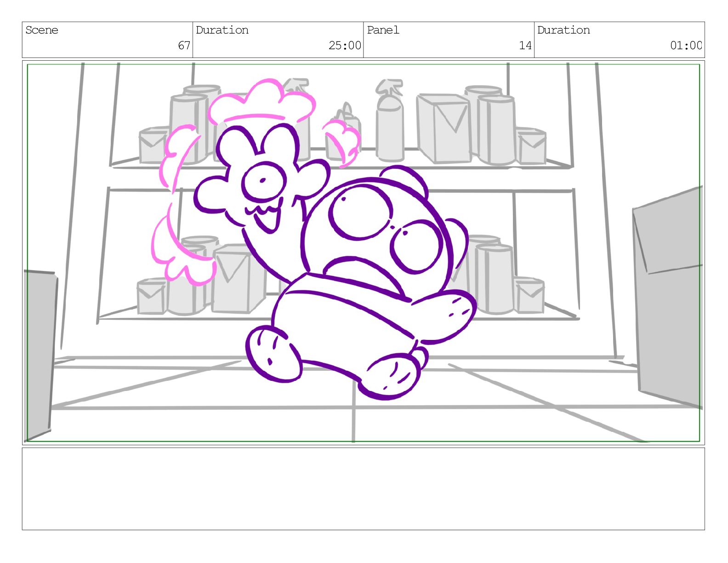Select panel number 14

525,46
